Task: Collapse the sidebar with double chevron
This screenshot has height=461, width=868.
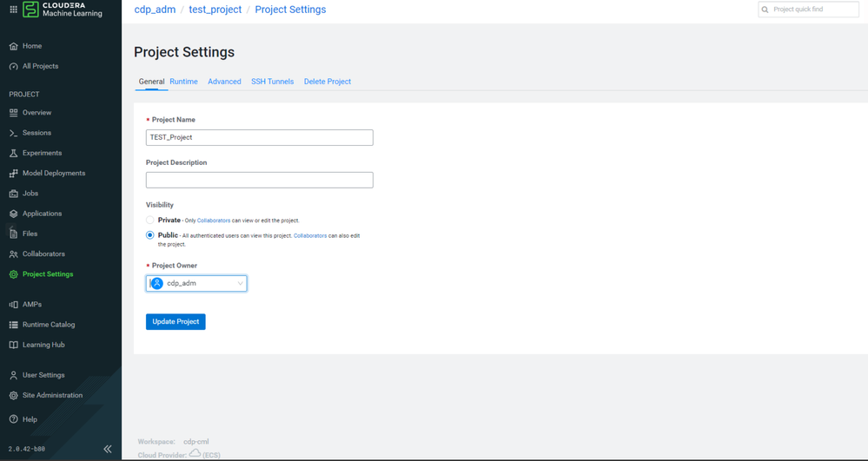Action: [x=108, y=449]
